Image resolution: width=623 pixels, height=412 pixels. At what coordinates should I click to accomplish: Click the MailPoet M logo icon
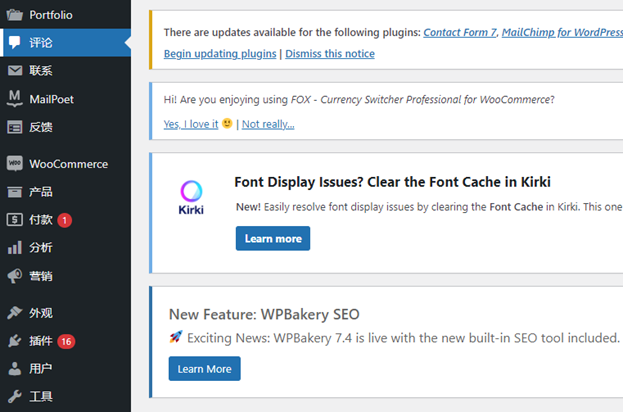coord(15,98)
